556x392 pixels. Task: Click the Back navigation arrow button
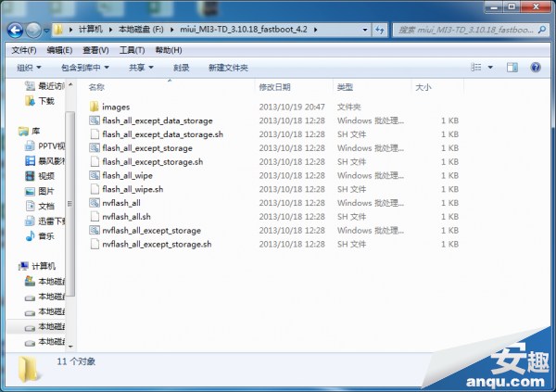[15, 31]
